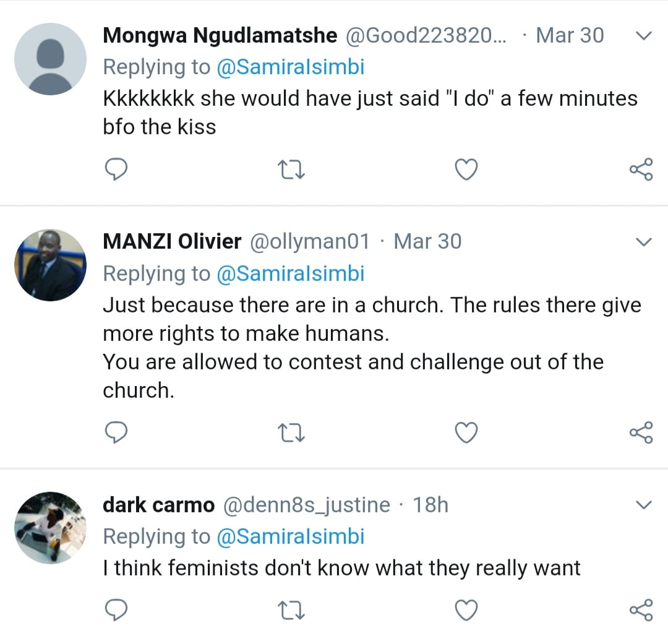
Task: Open Mongwa Ngudlamatshe's default avatar
Action: coord(50,59)
